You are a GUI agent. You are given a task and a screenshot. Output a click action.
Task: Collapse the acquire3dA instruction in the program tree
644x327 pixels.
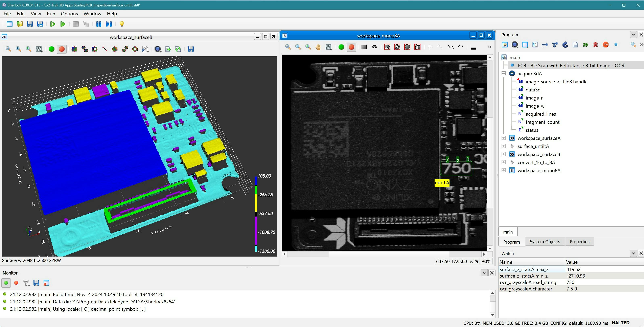pos(504,73)
